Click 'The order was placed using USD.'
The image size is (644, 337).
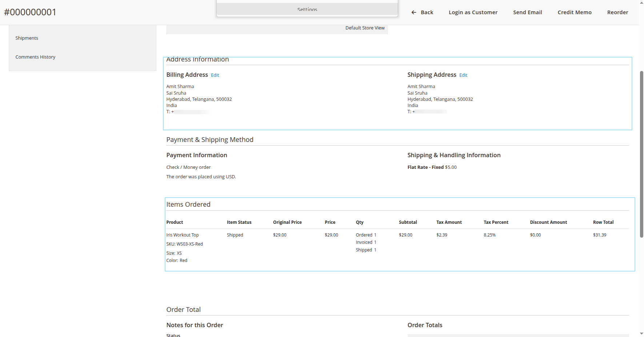(x=201, y=177)
